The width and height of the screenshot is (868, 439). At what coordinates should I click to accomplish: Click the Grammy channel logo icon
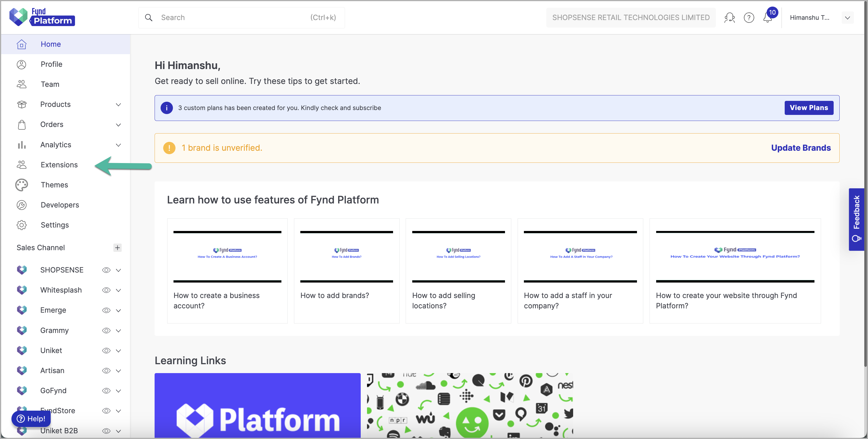tap(21, 330)
